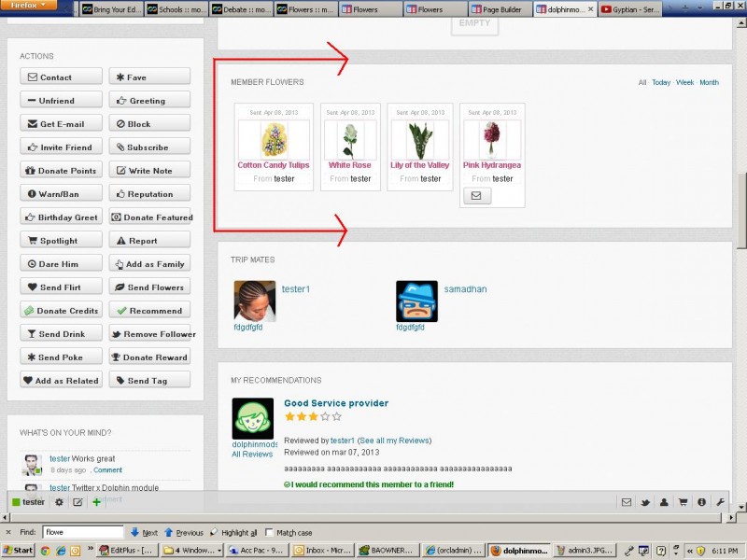Click the All Reviews link
The image size is (747, 560).
pos(252,455)
